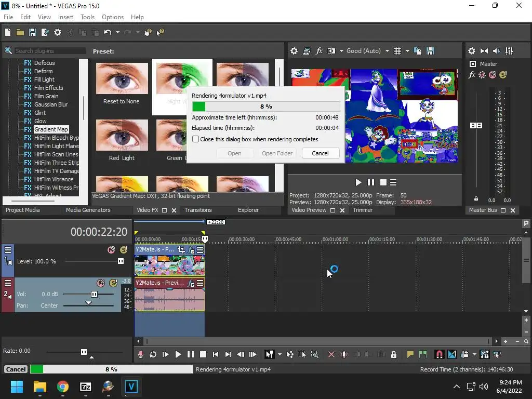Show hidden system tray icons chevron
Viewport: 532px width, 399px height.
point(457,387)
